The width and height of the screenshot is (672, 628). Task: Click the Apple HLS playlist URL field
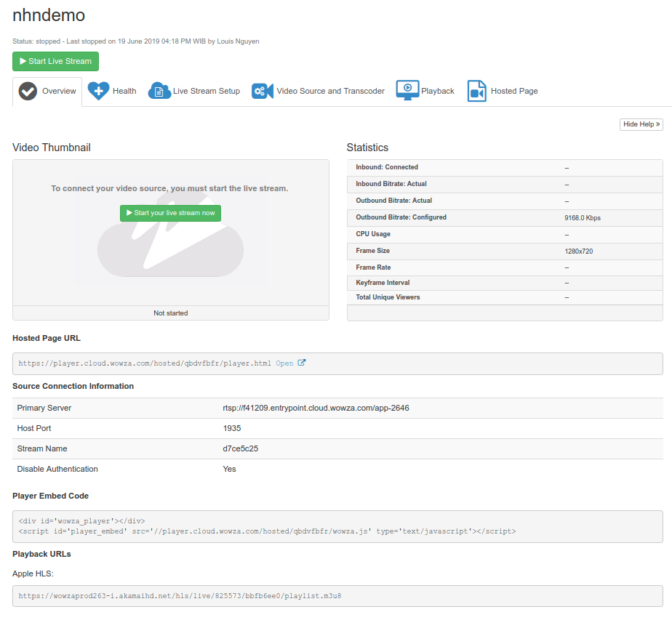point(337,596)
